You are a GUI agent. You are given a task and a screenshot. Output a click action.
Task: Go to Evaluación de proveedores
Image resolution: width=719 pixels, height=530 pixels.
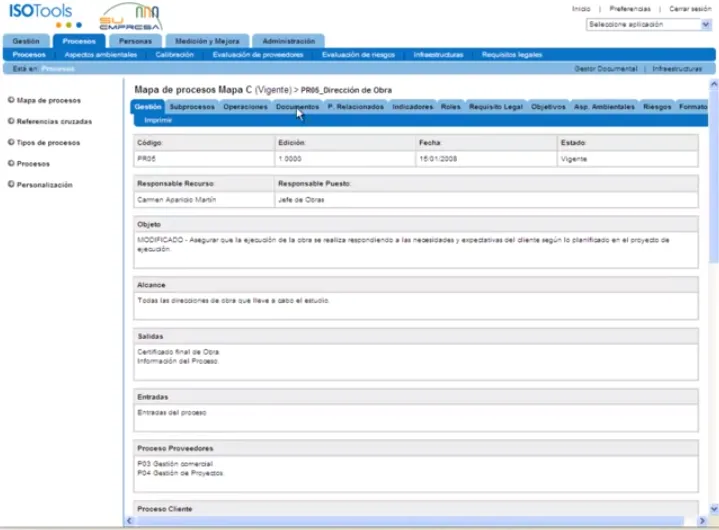(258, 55)
